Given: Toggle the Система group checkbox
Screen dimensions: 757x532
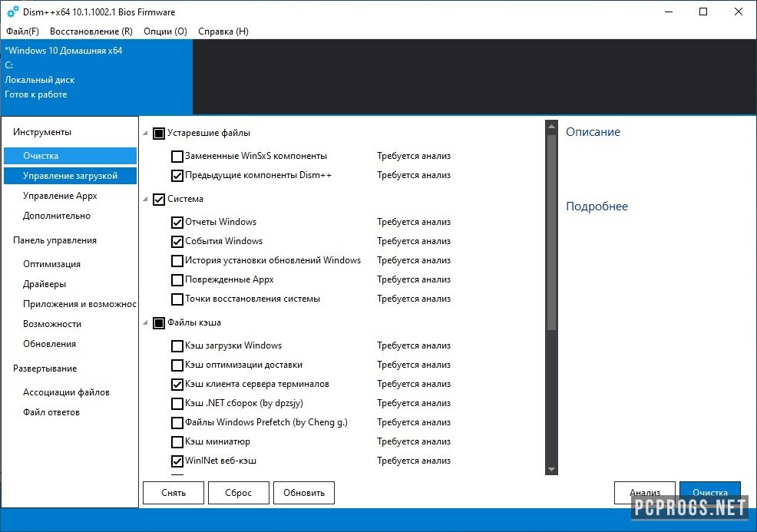Looking at the screenshot, I should pos(159,200).
